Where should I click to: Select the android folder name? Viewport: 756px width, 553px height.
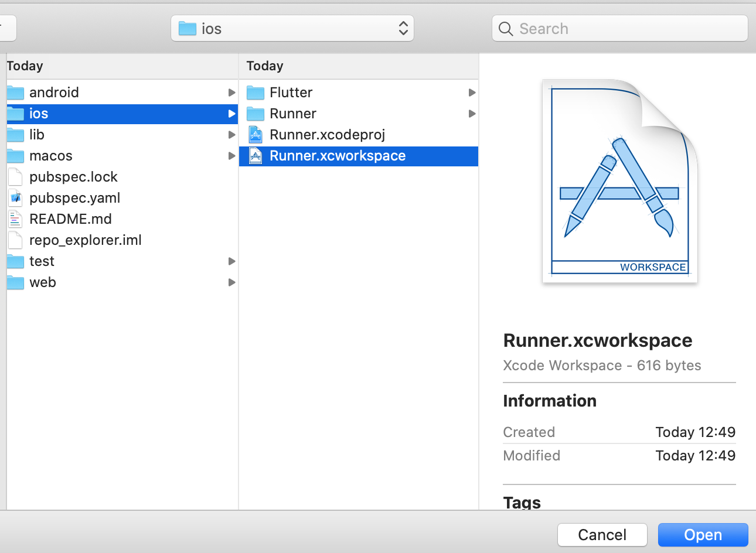click(54, 93)
